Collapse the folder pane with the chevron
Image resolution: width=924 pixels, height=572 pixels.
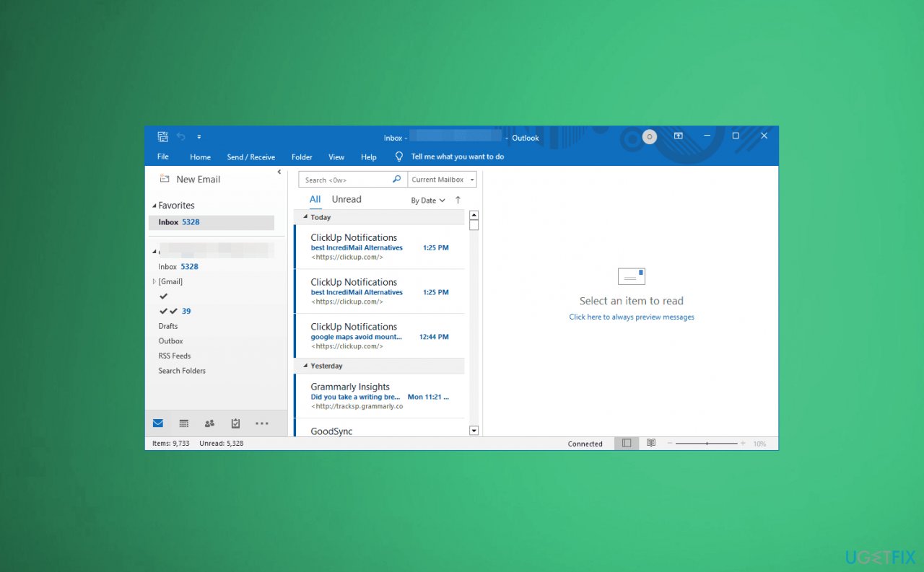coord(279,172)
